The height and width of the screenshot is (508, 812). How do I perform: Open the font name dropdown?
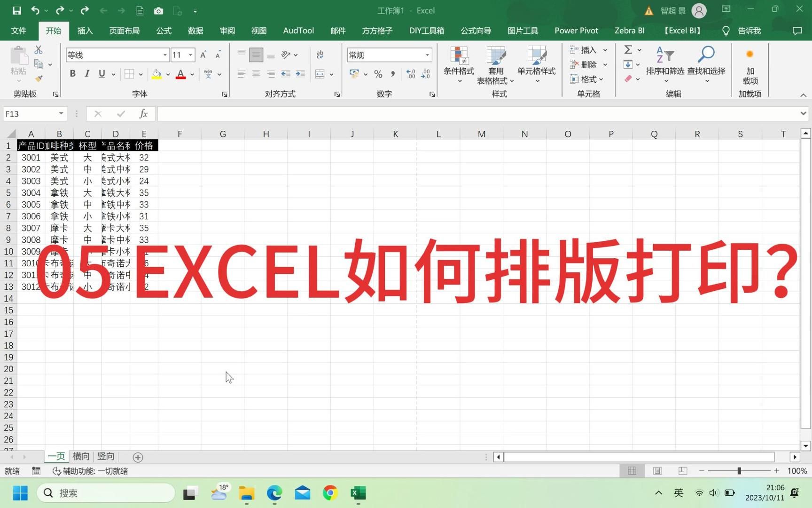click(165, 55)
